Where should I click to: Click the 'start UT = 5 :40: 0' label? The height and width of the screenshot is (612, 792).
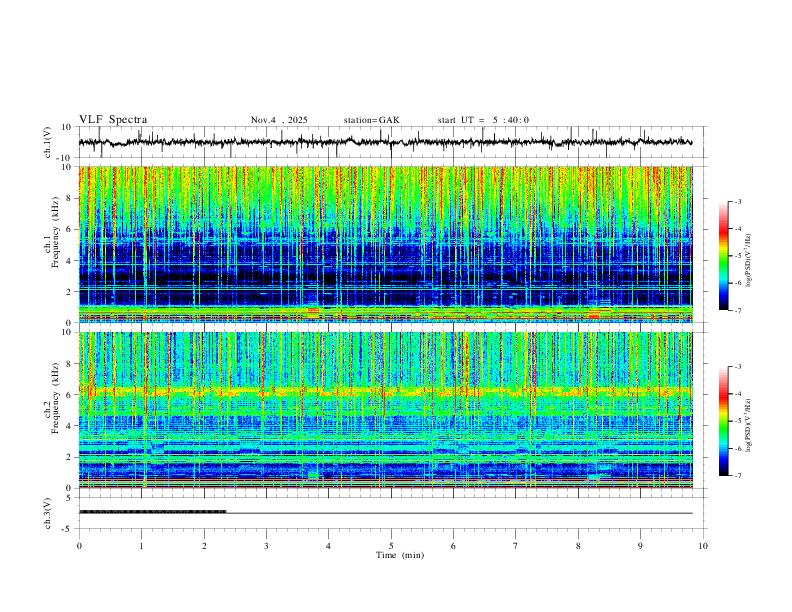[x=483, y=120]
